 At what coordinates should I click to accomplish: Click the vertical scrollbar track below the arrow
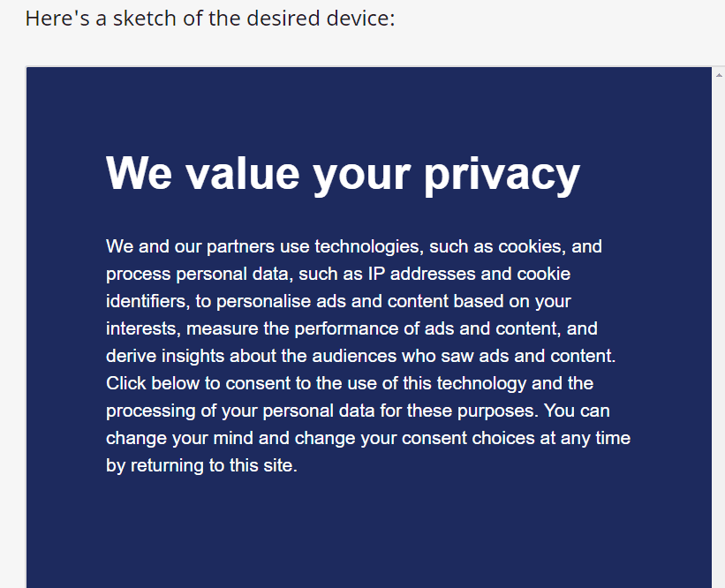(719, 335)
